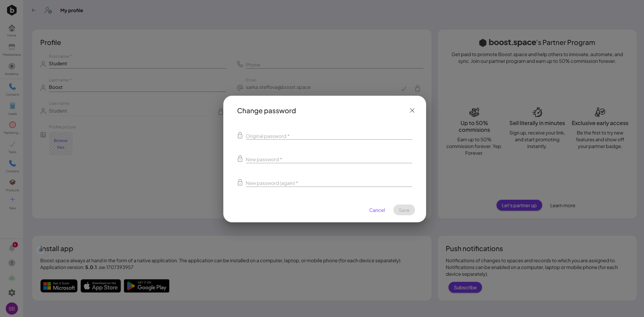Open the Marketplace sidebar icon
This screenshot has height=317, width=644.
tap(11, 49)
